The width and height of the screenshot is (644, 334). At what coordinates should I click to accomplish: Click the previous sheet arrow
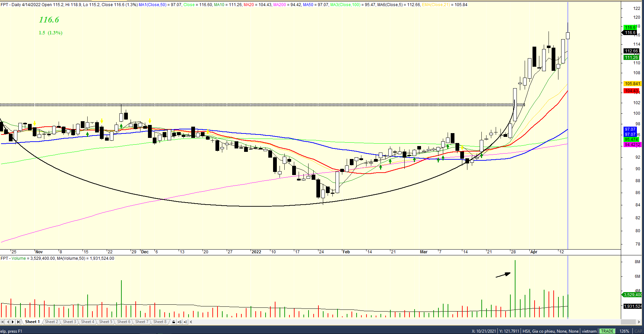(x=8, y=322)
